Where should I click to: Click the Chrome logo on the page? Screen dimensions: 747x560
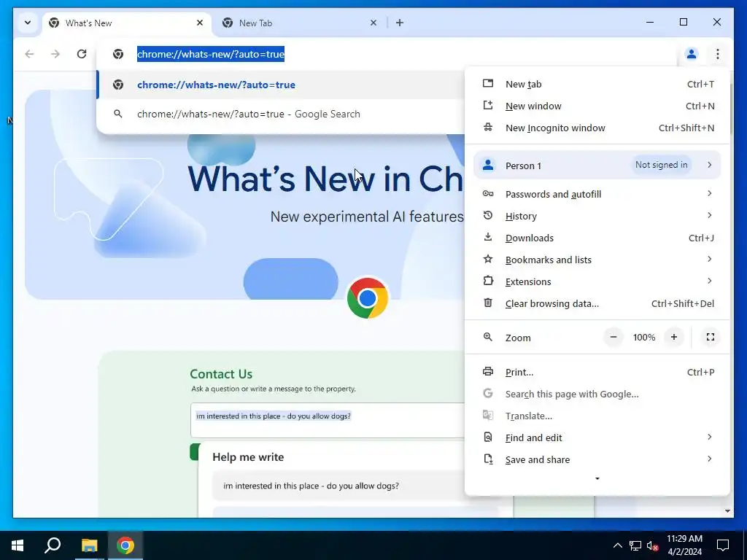368,298
